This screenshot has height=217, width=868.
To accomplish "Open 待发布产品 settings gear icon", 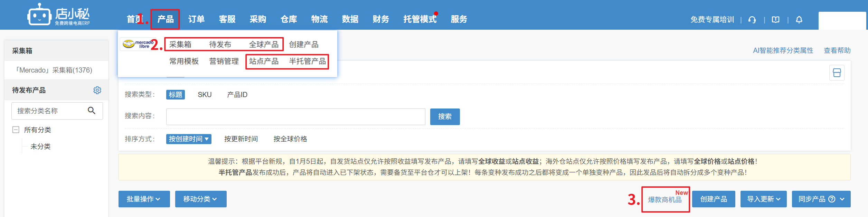I will 97,90.
